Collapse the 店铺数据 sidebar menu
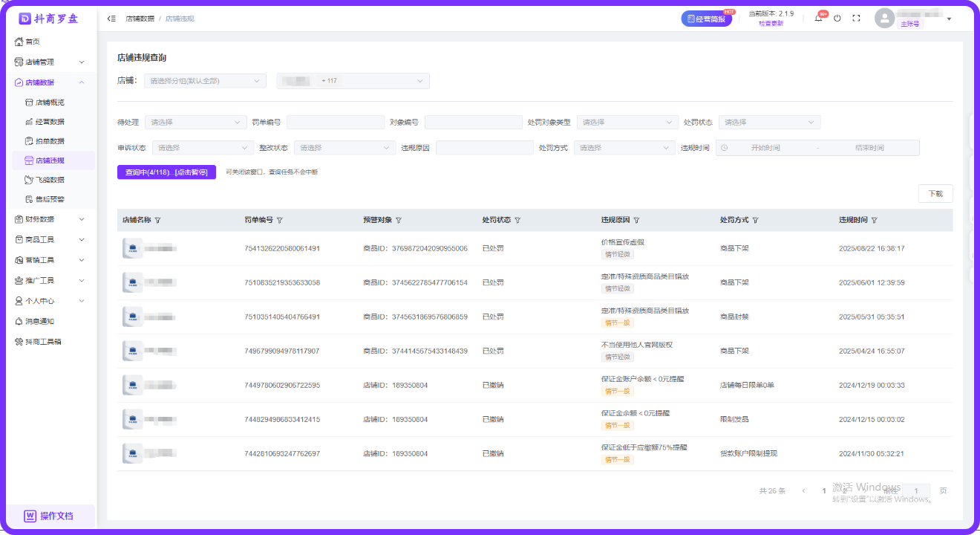 [x=49, y=82]
